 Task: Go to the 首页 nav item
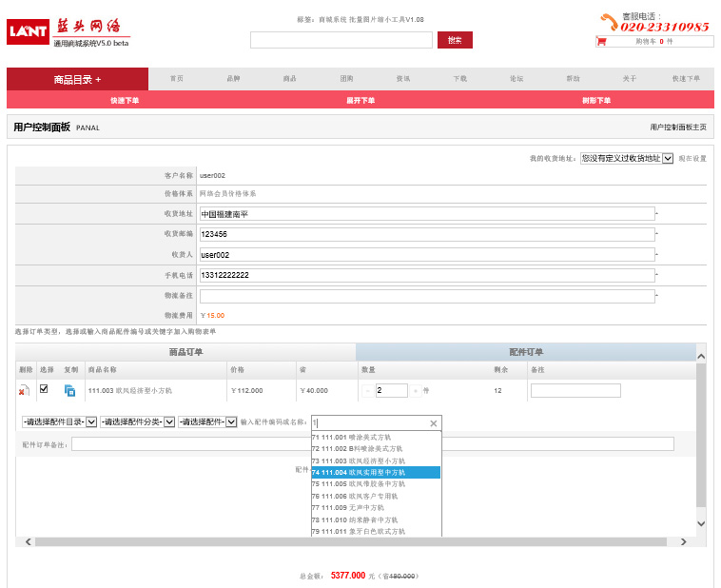pos(177,79)
